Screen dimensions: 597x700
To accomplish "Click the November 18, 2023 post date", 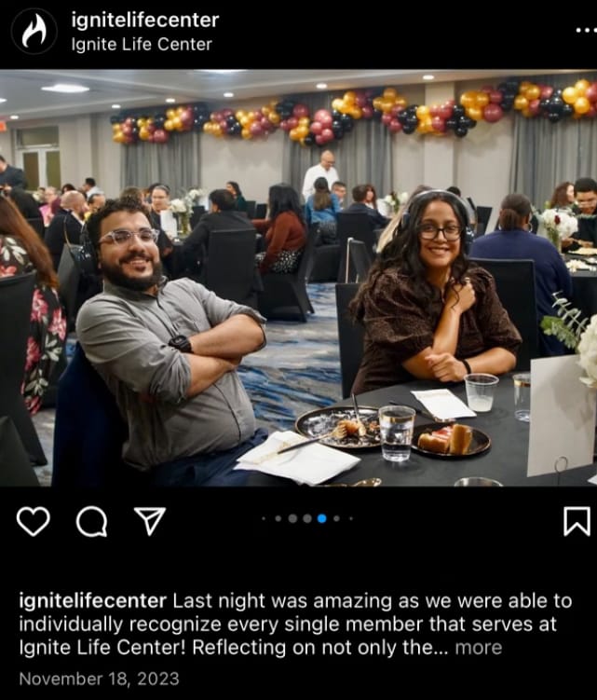I will 99,679.
